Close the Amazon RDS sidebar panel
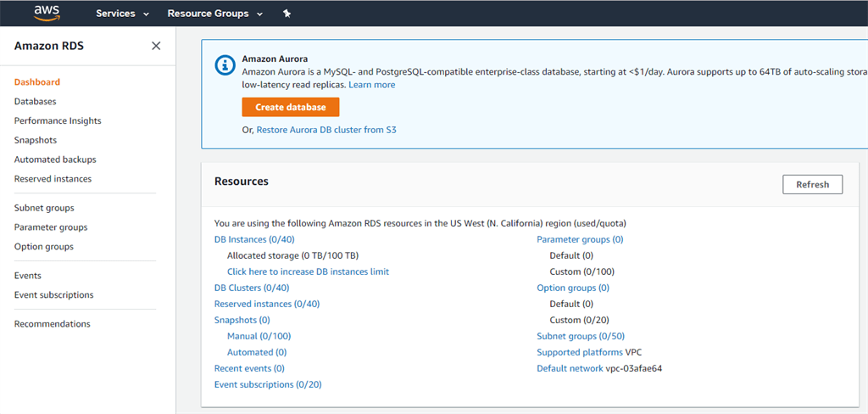The height and width of the screenshot is (414, 868). click(156, 46)
